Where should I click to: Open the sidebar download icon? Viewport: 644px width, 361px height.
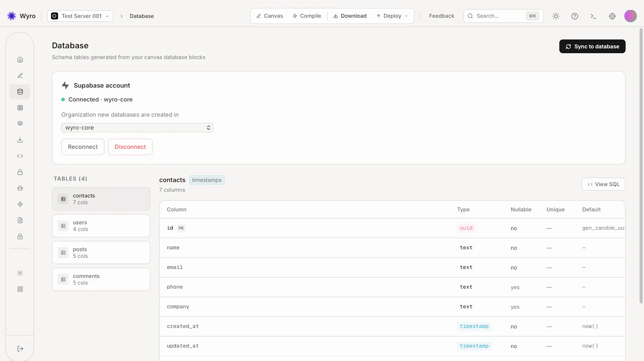pyautogui.click(x=20, y=140)
